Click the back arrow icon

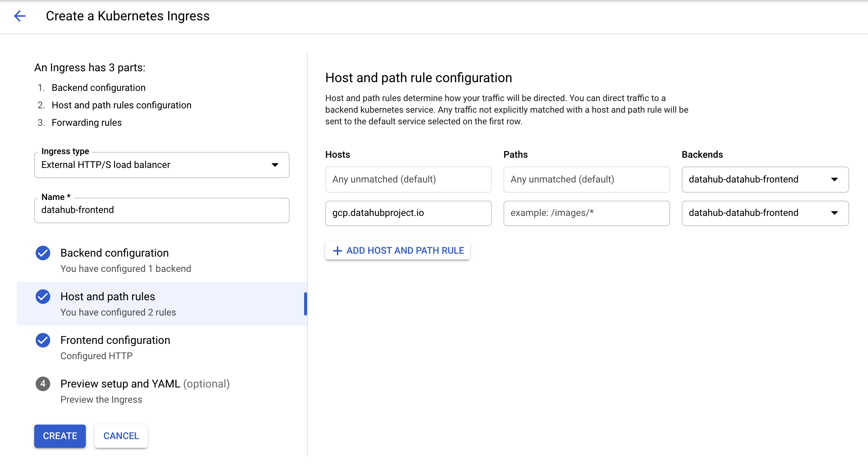pyautogui.click(x=20, y=16)
